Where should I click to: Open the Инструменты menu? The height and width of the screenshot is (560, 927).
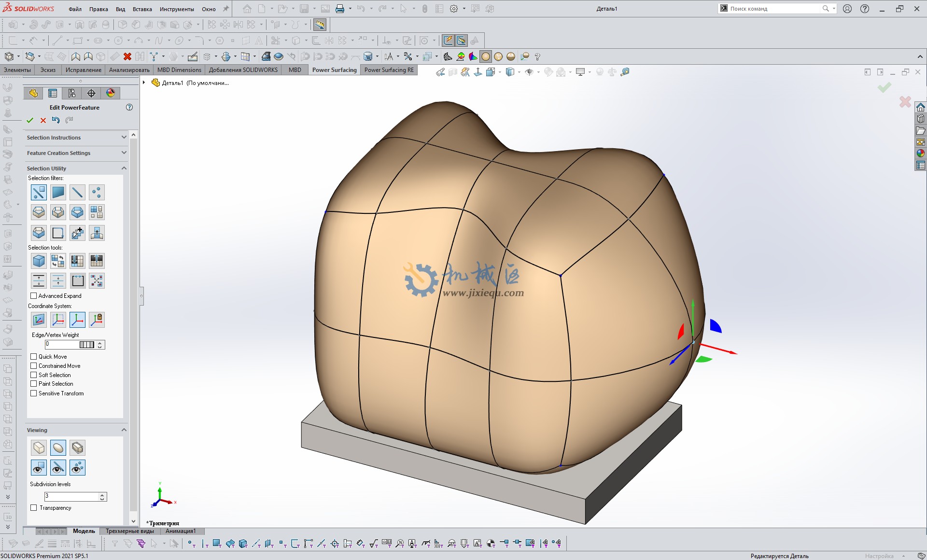pos(177,9)
